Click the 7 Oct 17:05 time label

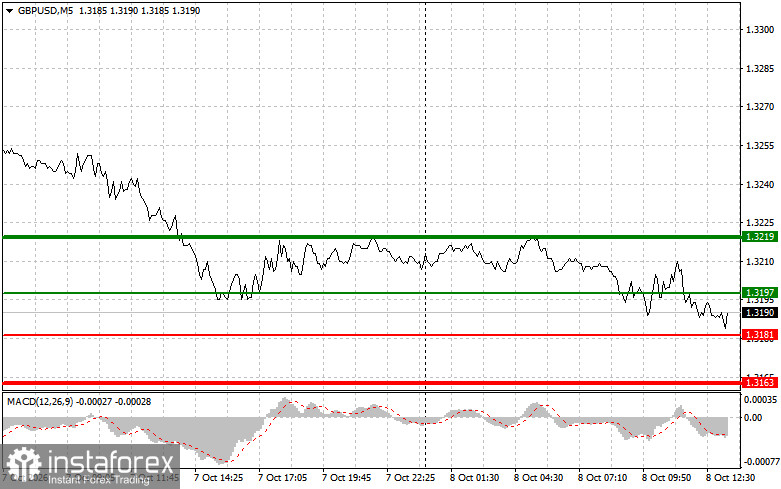[x=282, y=478]
